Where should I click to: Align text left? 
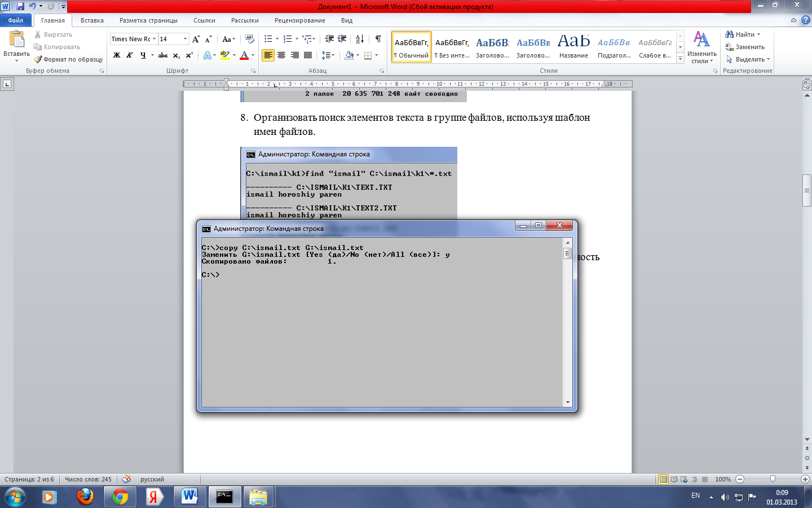point(268,55)
